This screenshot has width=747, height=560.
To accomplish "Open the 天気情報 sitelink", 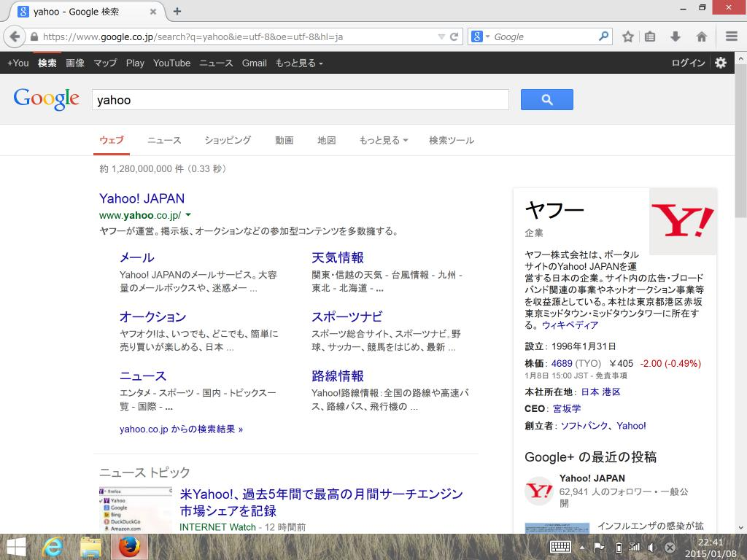I will [x=337, y=257].
